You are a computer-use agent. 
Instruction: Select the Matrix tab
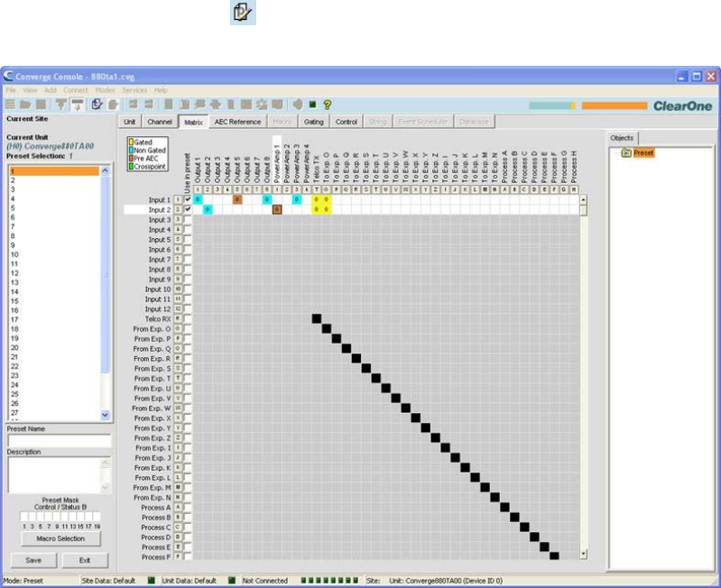(x=194, y=122)
